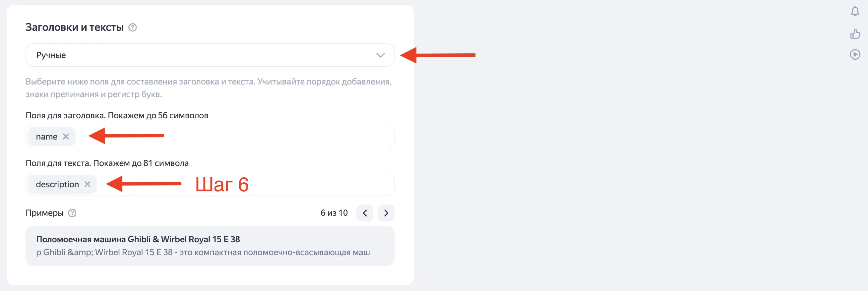Viewport: 868px width, 291px height.
Task: Expand the dropdown chevron arrow
Action: tap(380, 55)
